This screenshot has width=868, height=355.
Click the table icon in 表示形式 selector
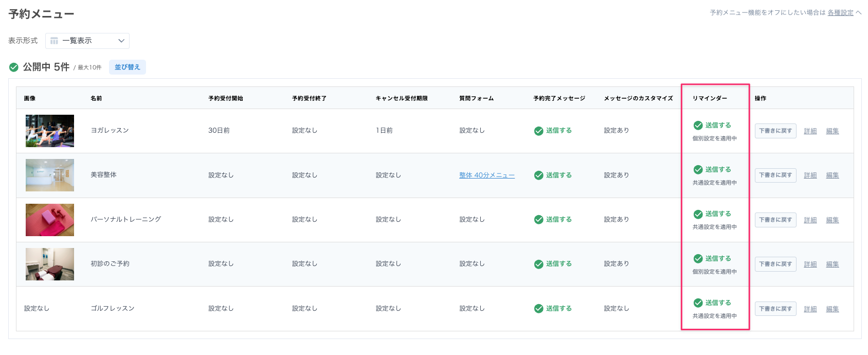click(x=54, y=41)
